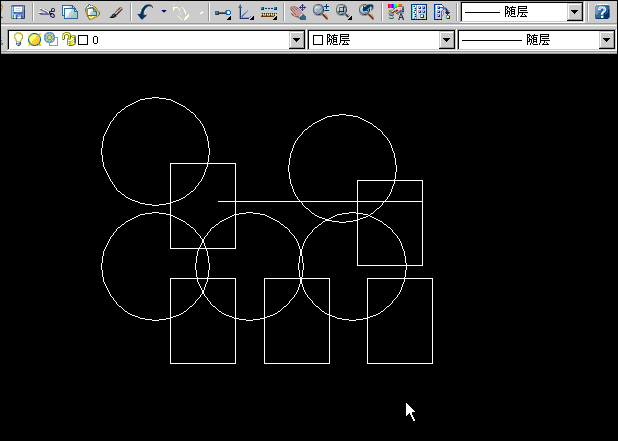Click the Help question mark icon
The image size is (618, 441).
coord(602,12)
